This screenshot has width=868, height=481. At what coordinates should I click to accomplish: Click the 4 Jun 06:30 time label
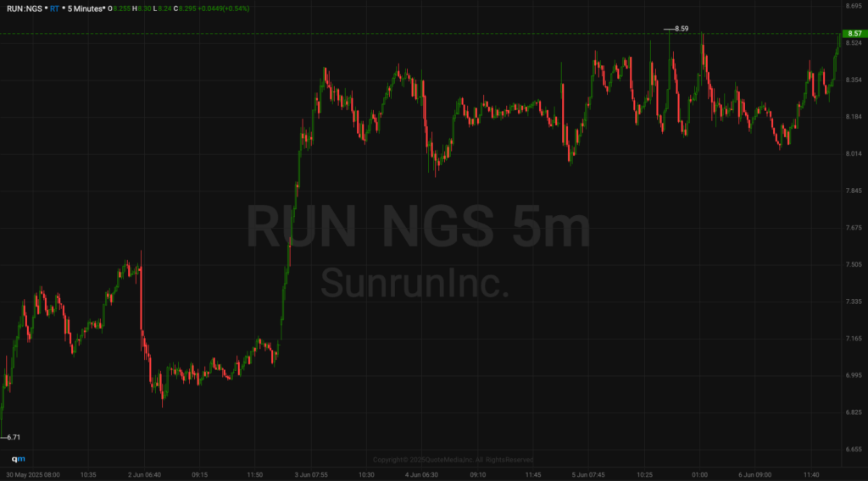coord(422,475)
